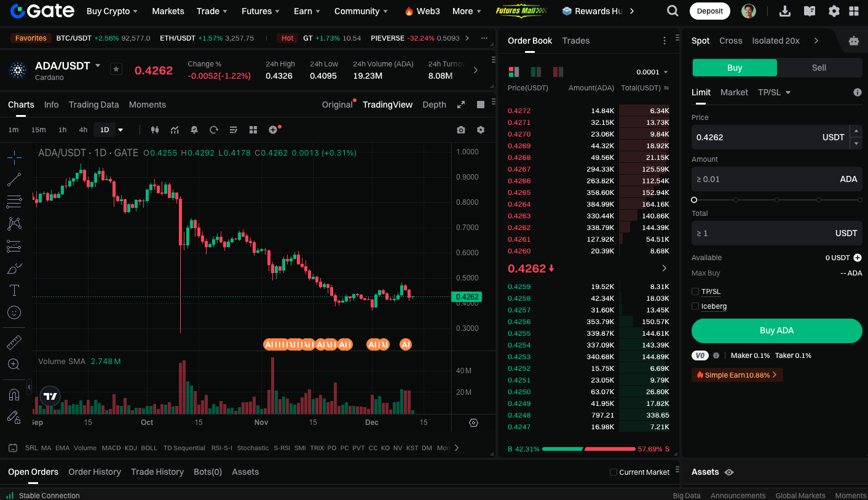
Task: Show both bids and asks order book view
Action: tap(514, 72)
